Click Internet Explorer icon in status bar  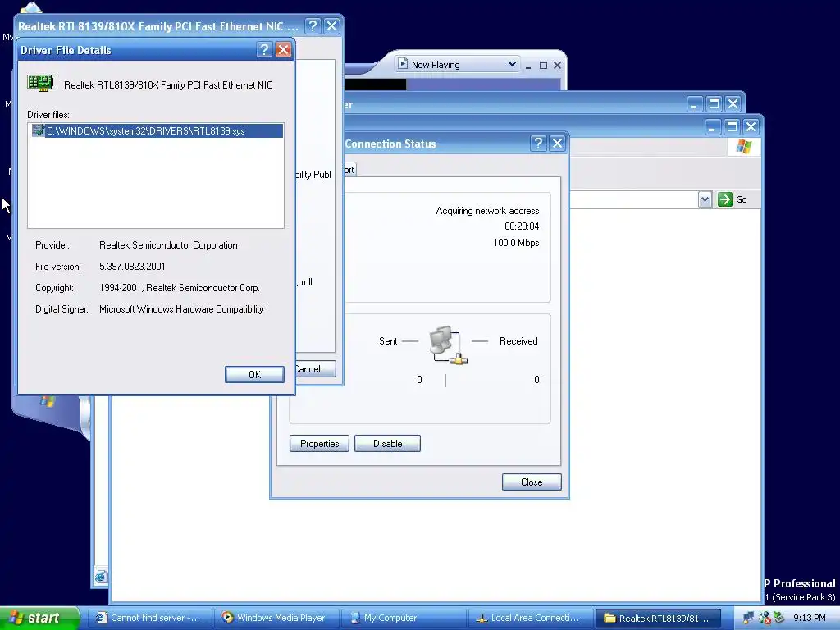pyautogui.click(x=101, y=577)
